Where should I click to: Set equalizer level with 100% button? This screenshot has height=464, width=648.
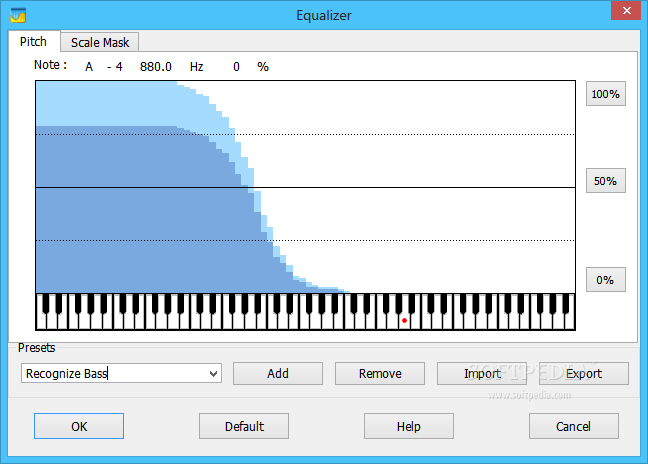click(x=605, y=94)
